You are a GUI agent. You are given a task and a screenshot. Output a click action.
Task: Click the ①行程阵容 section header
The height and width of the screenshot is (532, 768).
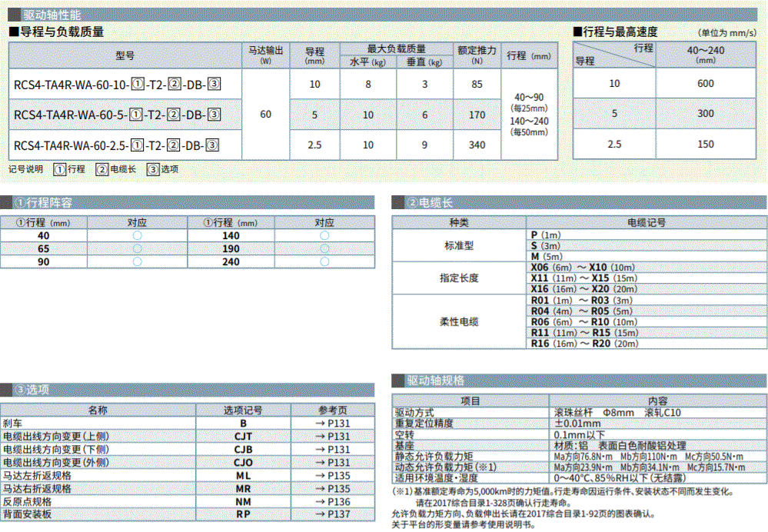(x=188, y=202)
